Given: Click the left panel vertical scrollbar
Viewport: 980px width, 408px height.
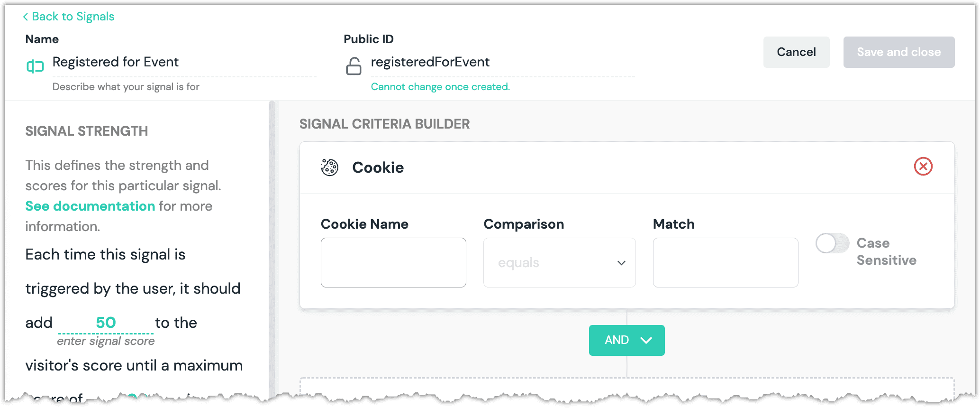Looking at the screenshot, I should (272, 247).
